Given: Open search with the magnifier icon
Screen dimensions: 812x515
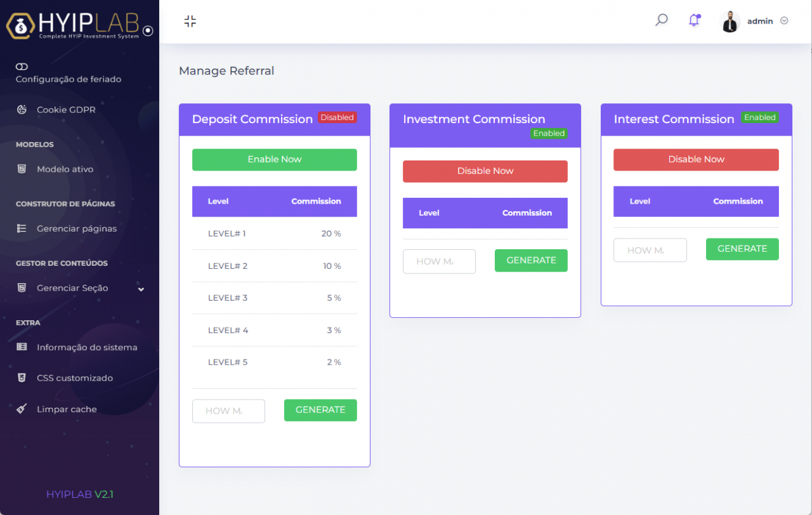Looking at the screenshot, I should click(661, 20).
